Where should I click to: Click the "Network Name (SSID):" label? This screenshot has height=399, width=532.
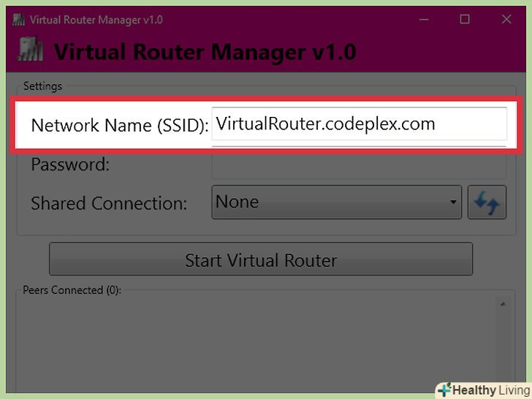119,126
